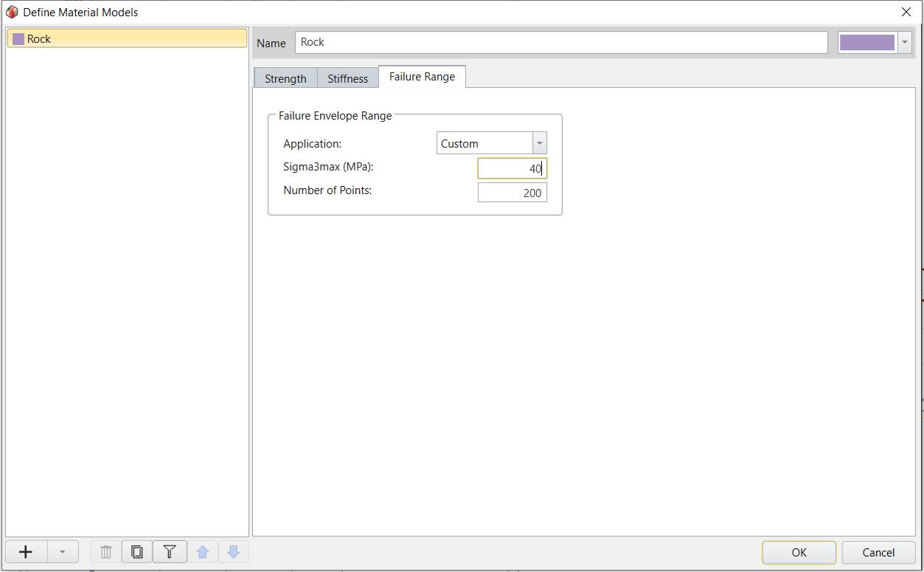Select the Failure Range tab
Image resolution: width=924 pixels, height=572 pixels.
[422, 76]
